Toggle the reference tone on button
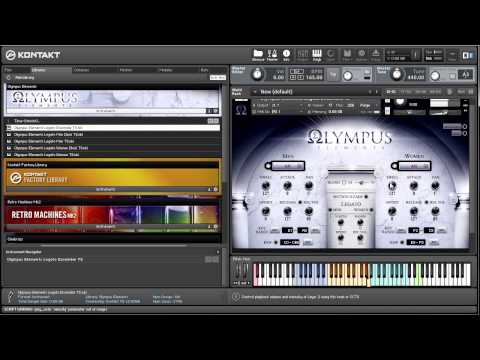This screenshot has width=480, height=360. 452,76
